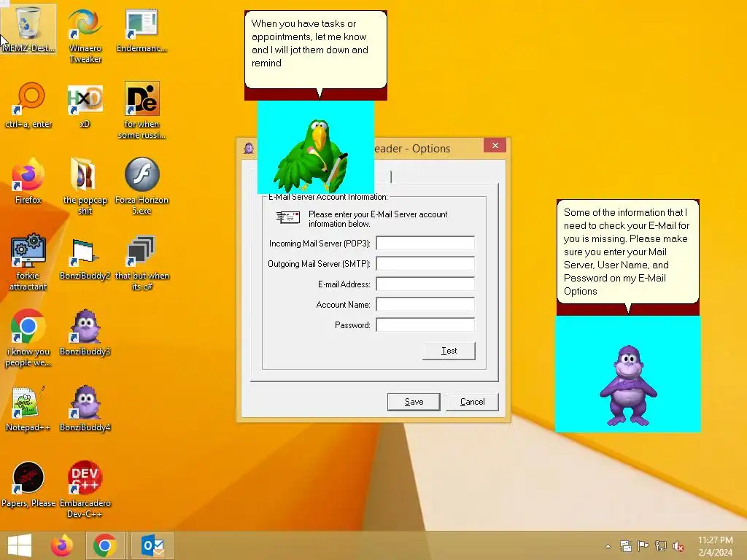Click Bonzi's 'information...is missing' speech balloon
Image resolution: width=747 pixels, height=560 pixels.
(628, 252)
